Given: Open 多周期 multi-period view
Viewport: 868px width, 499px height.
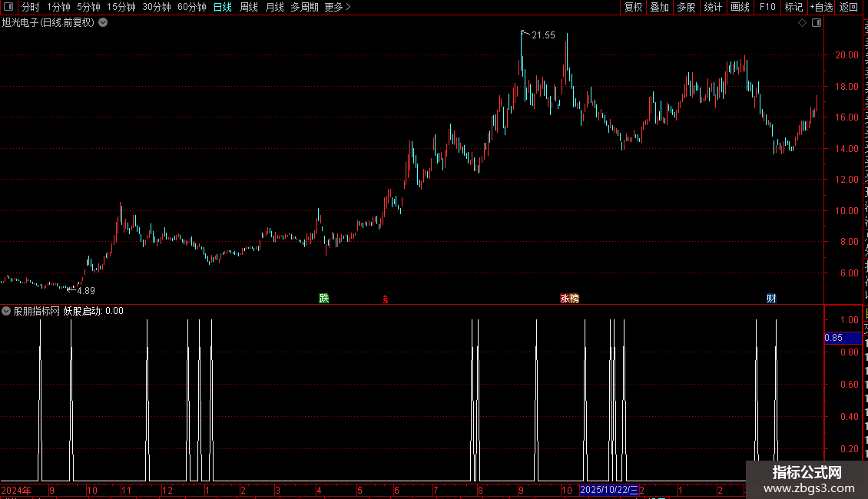Looking at the screenshot, I should click(x=304, y=7).
